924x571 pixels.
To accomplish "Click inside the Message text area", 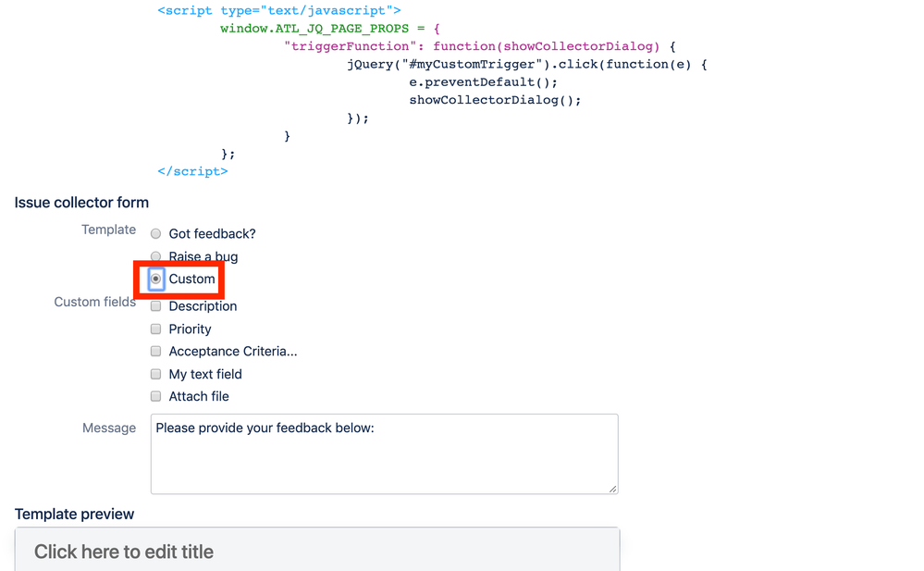I will pyautogui.click(x=384, y=453).
